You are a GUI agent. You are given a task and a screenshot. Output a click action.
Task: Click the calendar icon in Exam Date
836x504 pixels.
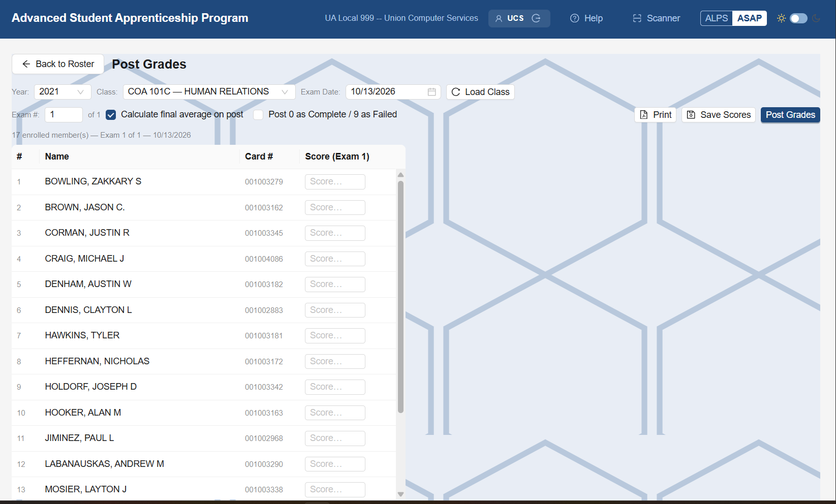point(431,92)
